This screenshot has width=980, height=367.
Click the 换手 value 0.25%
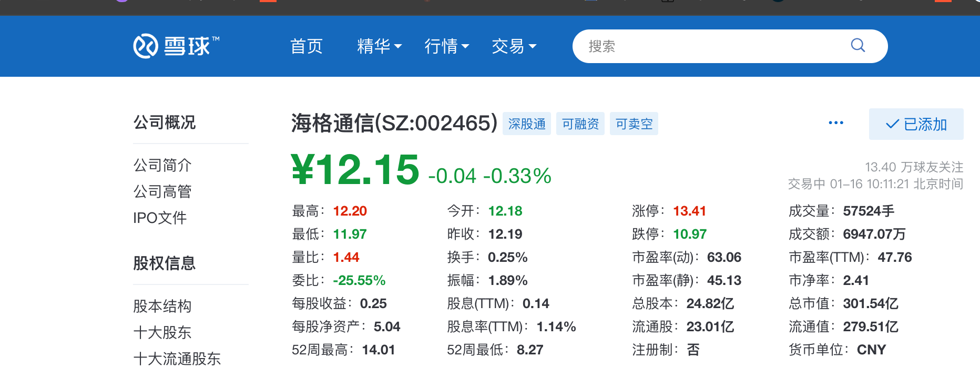(x=508, y=257)
